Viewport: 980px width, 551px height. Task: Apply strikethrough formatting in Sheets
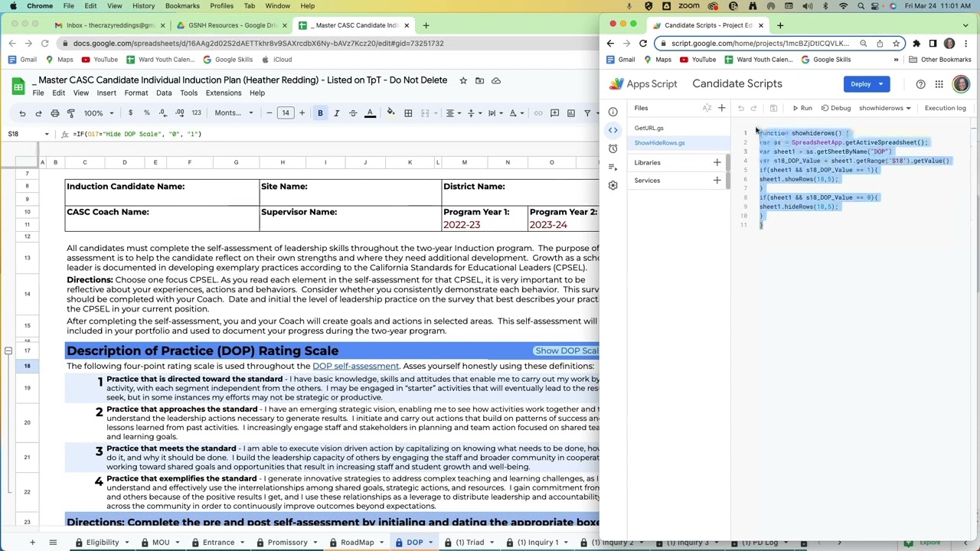pos(353,113)
